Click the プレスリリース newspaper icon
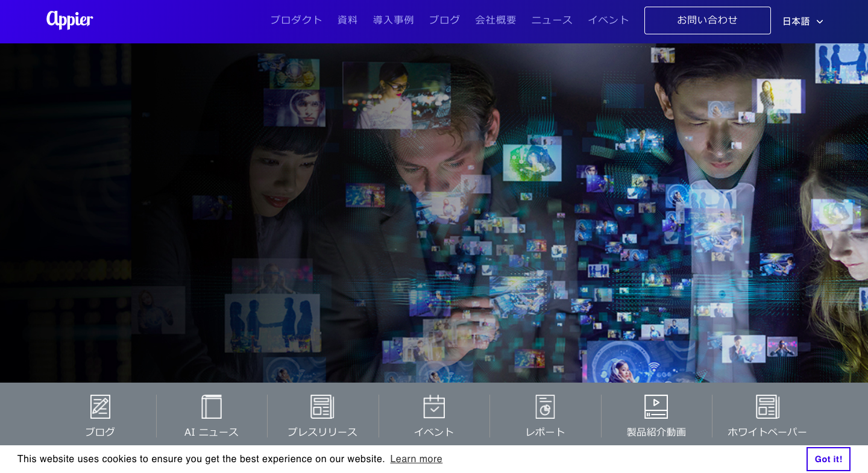 coord(322,407)
